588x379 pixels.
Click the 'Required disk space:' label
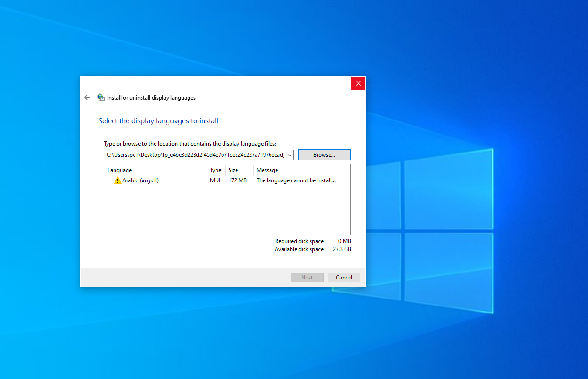[300, 241]
